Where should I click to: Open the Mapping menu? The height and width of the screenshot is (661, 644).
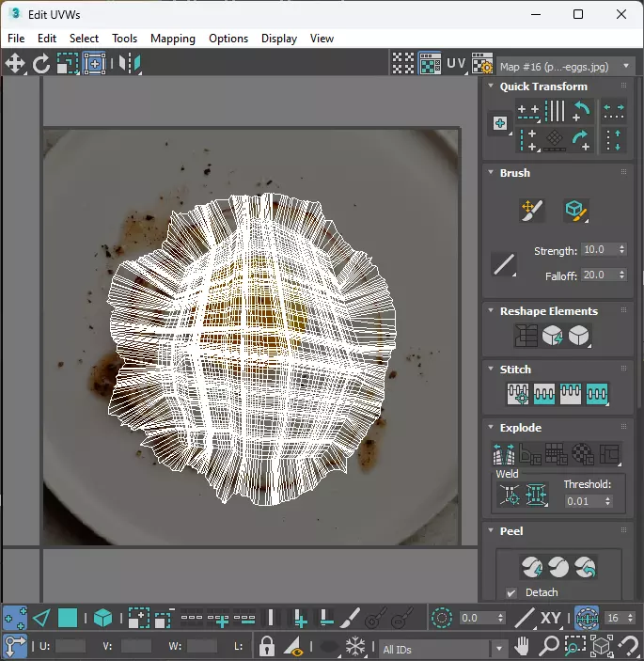coord(173,39)
